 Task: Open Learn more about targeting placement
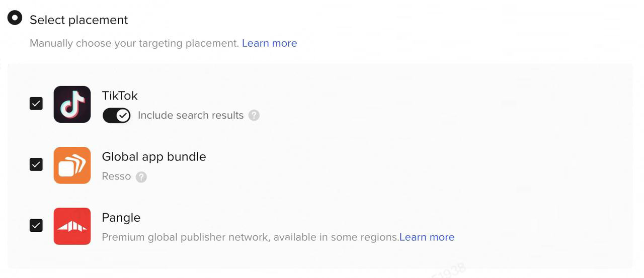(x=269, y=43)
